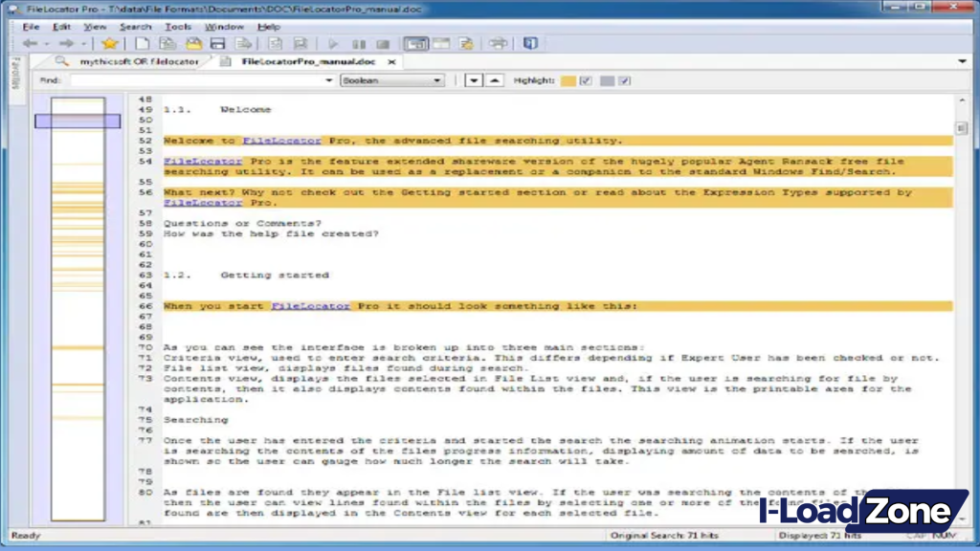Click the Save icon in the toolbar
This screenshot has width=980, height=551.
(x=218, y=43)
